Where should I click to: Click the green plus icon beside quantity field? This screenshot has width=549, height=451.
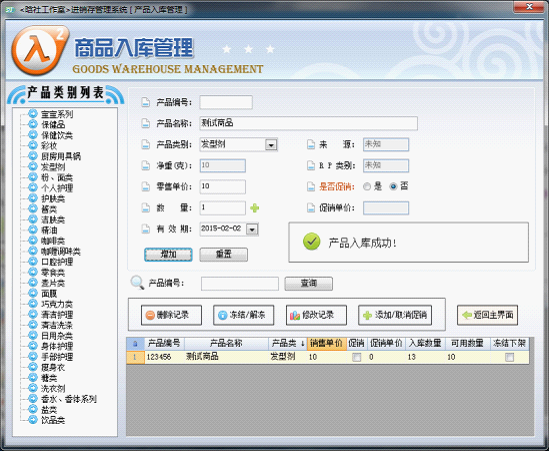[255, 208]
